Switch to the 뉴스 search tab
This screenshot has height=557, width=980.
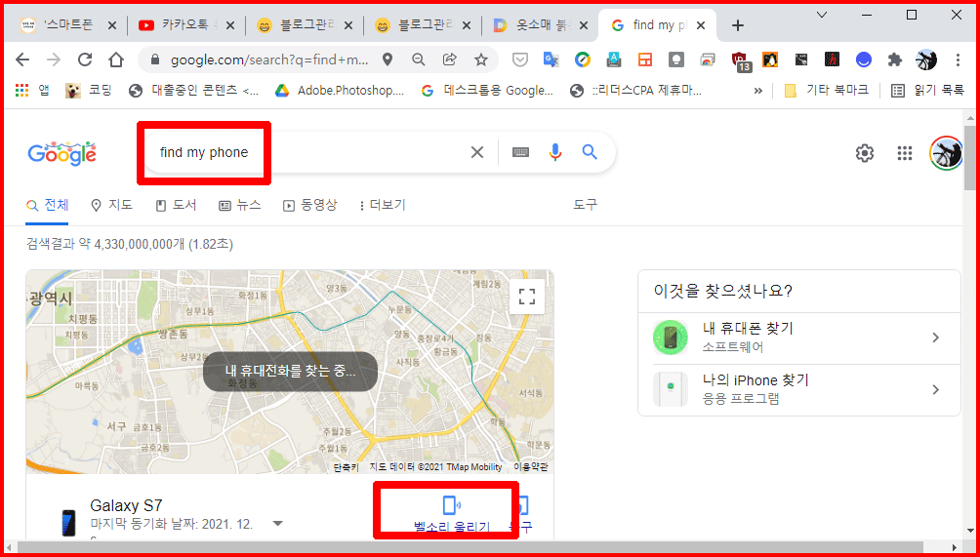click(x=240, y=205)
